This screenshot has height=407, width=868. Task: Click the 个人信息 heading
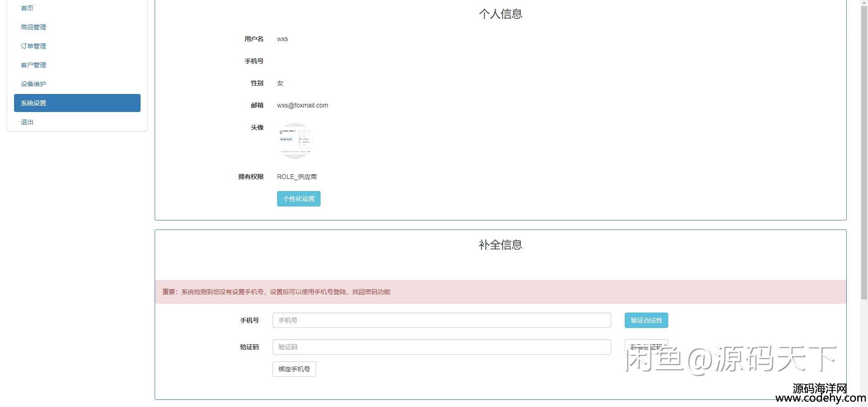pos(500,14)
